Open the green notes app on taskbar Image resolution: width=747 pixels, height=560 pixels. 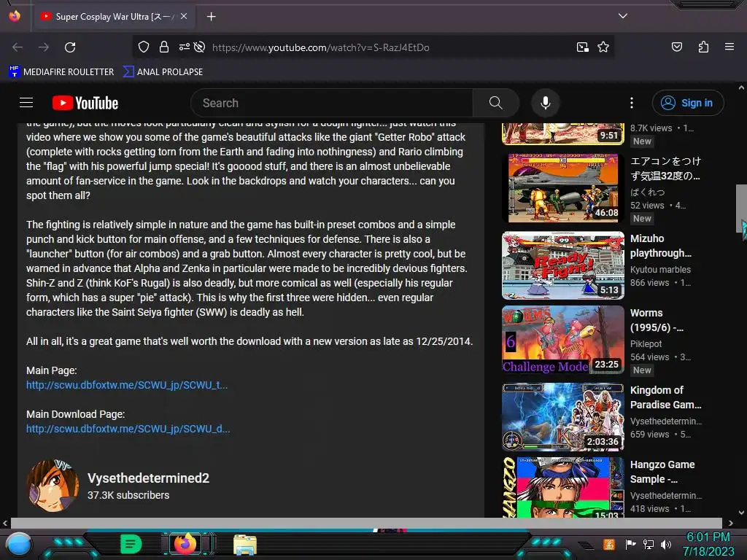pos(131,544)
